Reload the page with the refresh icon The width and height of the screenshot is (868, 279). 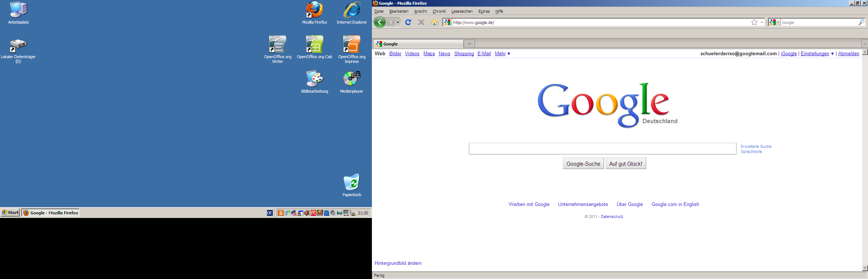tap(408, 22)
